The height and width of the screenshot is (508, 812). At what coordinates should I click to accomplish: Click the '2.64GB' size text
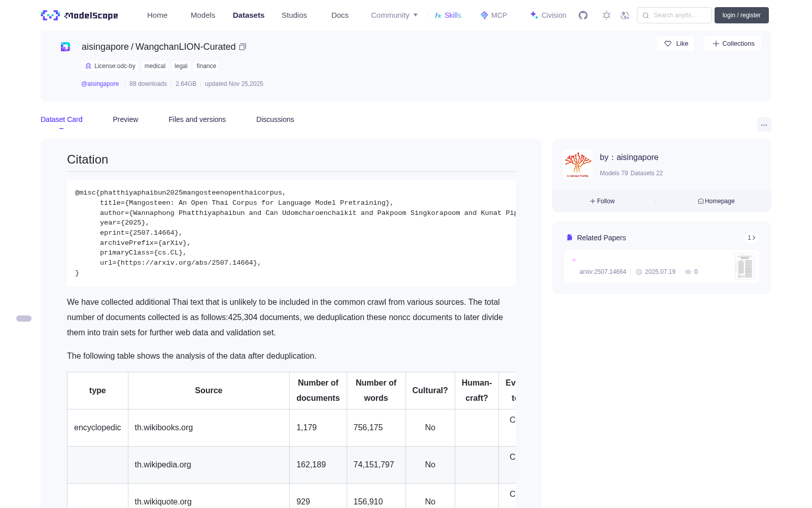(x=186, y=84)
